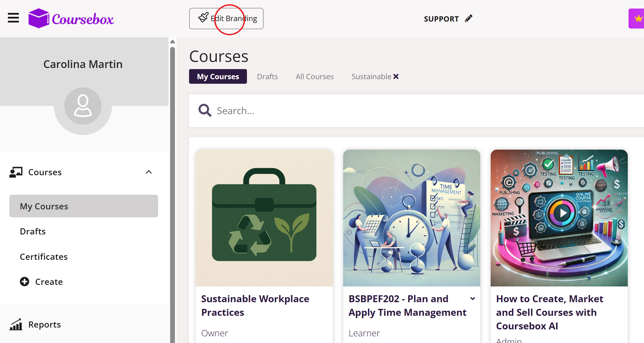Collapse the Courses sidebar section
The height and width of the screenshot is (343, 644).
tap(149, 172)
